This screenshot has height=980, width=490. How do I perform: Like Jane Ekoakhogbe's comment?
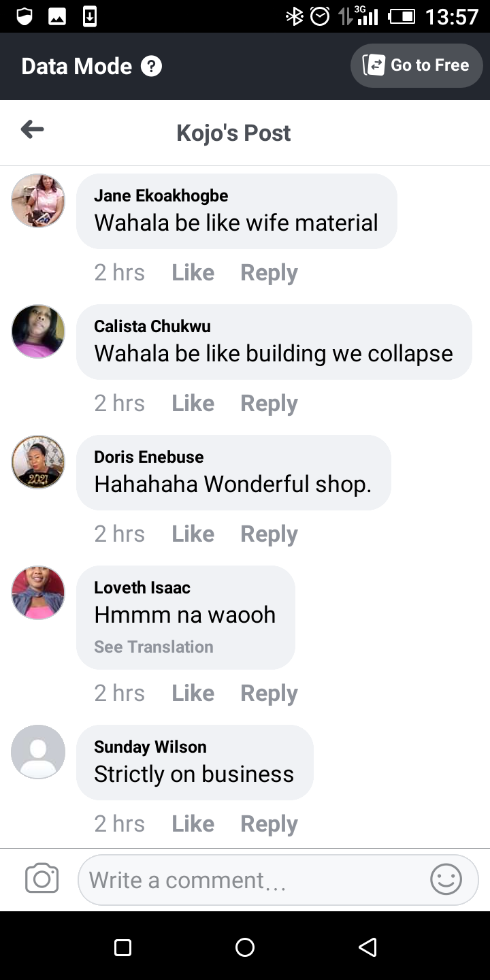tap(193, 273)
